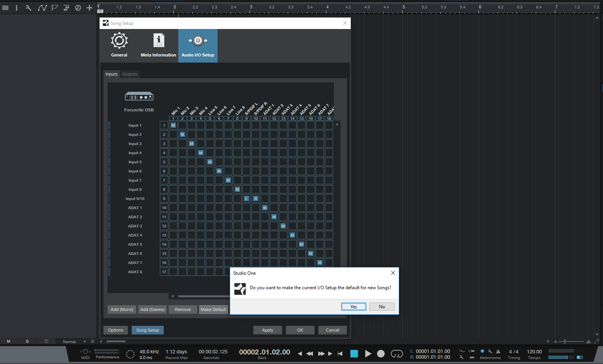This screenshot has height=364, width=603.
Task: Click the Add (Stereo) button
Action: (x=152, y=309)
